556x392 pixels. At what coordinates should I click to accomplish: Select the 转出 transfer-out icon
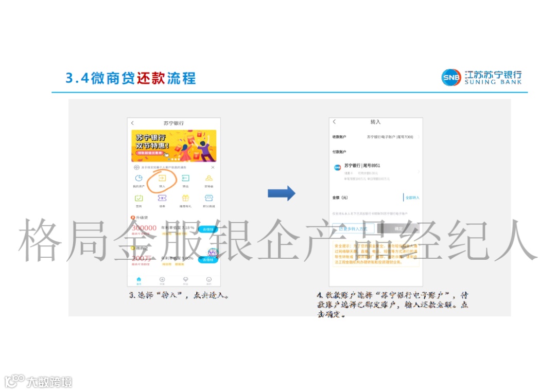coord(185,178)
